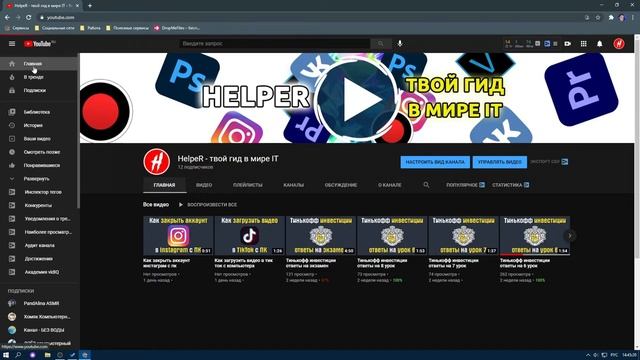Open Подписки in sidebar

click(39, 90)
